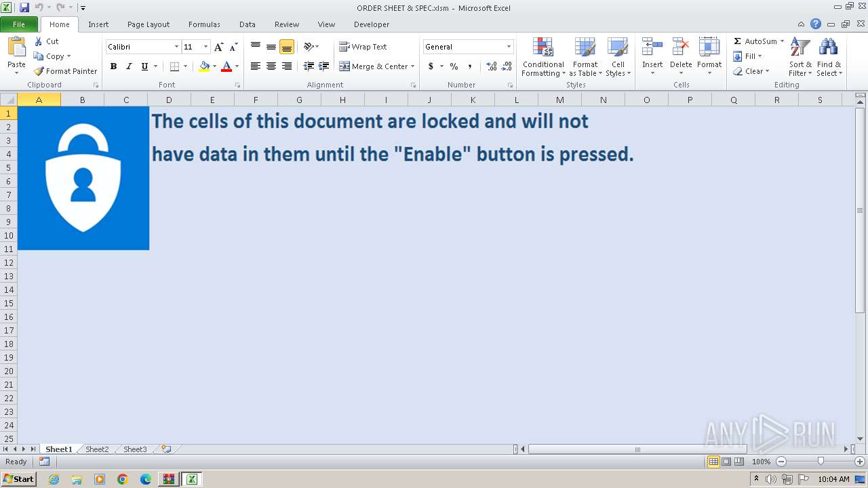Click Merge & Center
Viewport: 868px width, 488px height.
373,66
